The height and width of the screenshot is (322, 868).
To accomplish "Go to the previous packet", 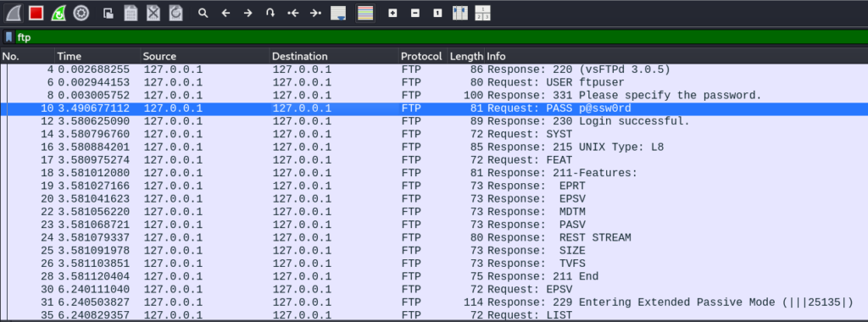I will [225, 13].
